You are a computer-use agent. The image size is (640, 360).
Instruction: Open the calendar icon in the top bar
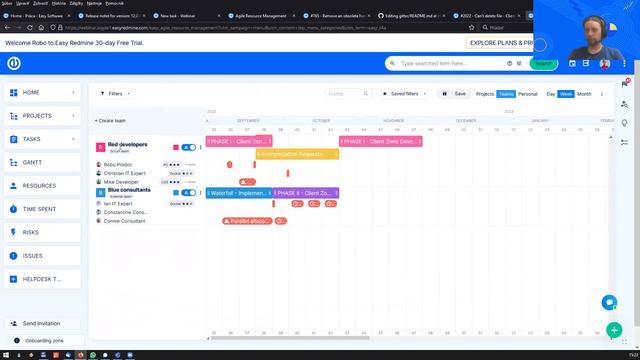pyautogui.click(x=572, y=63)
